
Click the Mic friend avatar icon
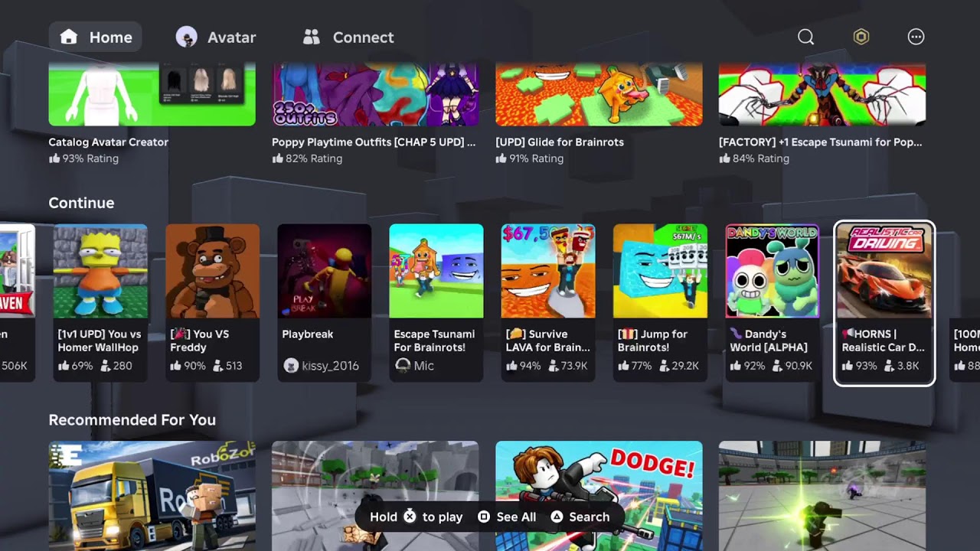[402, 366]
